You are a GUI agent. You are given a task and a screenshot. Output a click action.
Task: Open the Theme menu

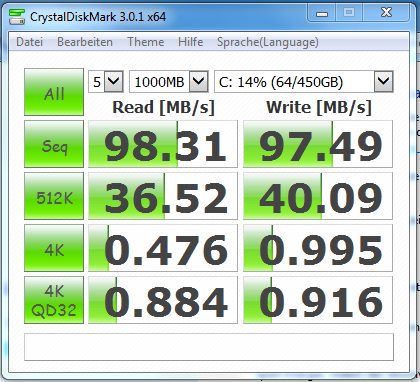146,42
